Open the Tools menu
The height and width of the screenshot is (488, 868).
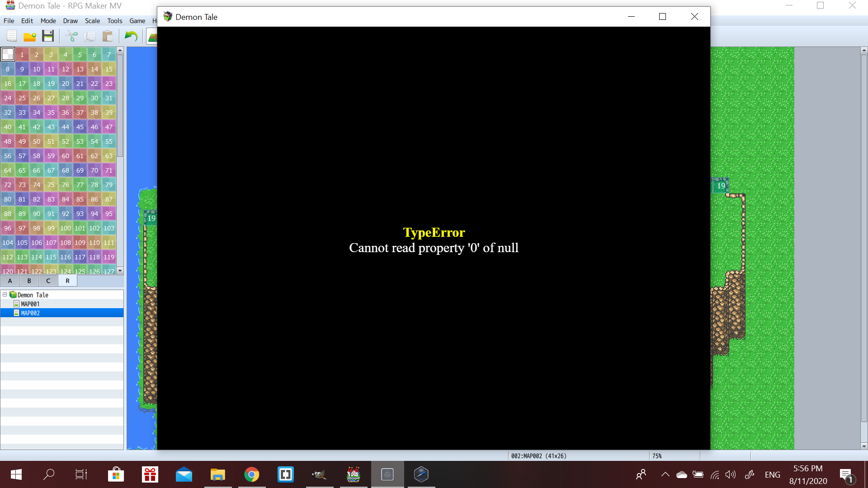click(115, 21)
